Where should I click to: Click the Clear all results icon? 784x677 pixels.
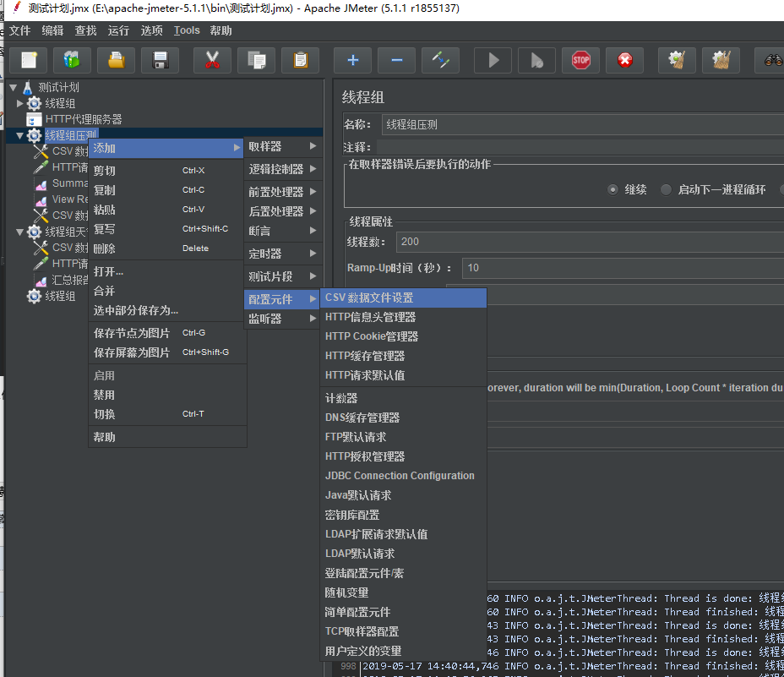pos(721,61)
